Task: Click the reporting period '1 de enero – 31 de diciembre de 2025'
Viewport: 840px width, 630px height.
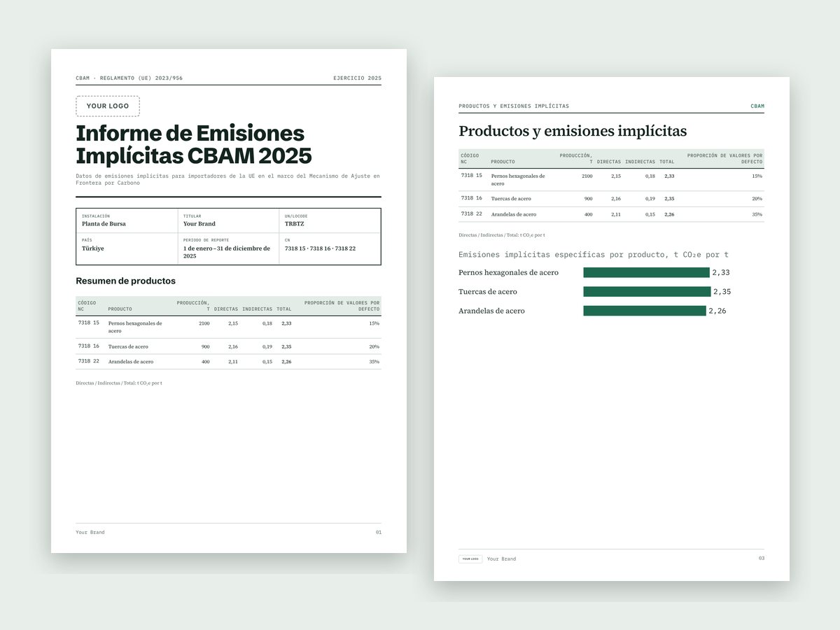Action: coord(227,253)
